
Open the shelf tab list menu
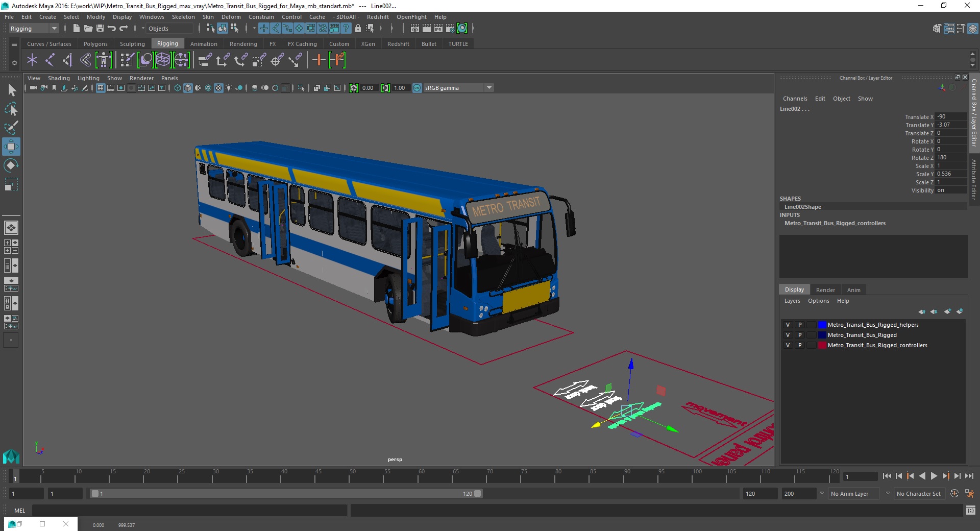(x=14, y=44)
